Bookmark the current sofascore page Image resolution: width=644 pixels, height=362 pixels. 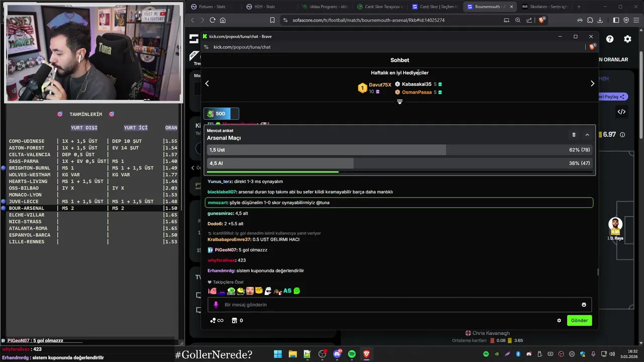[x=272, y=20]
